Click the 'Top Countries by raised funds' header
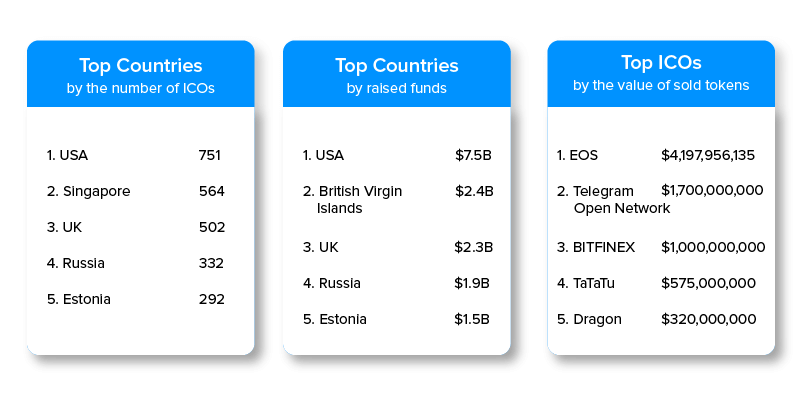This screenshot has width=801, height=402. (396, 75)
